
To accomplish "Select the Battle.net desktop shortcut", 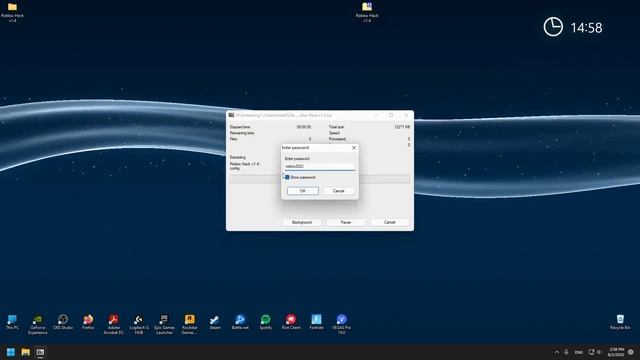I will [240, 322].
